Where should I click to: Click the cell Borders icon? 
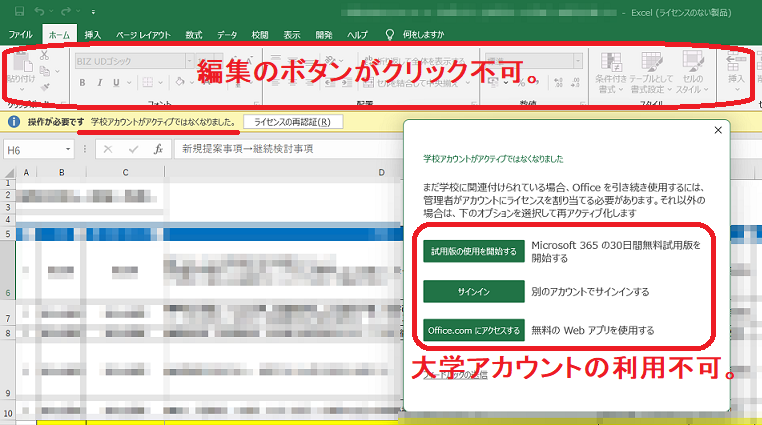[147, 83]
